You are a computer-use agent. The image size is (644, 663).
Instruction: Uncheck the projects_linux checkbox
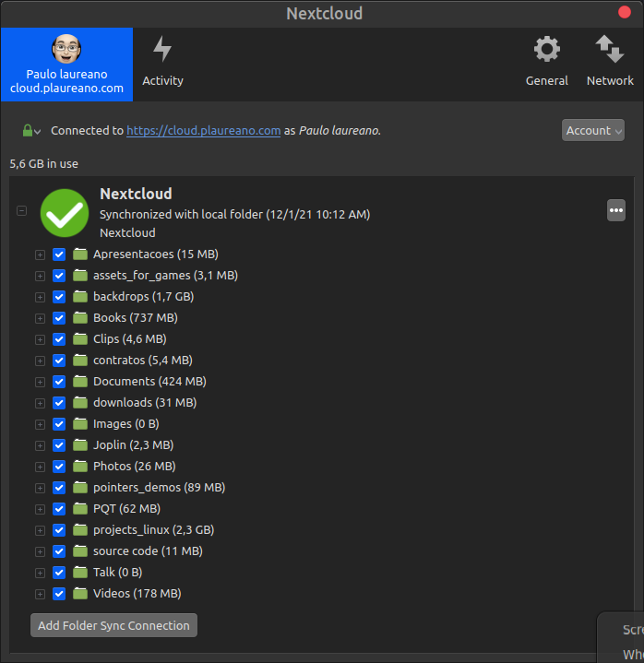59,530
